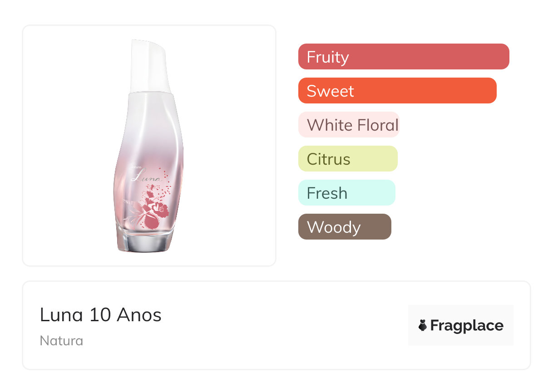Click the Fragplace wordmark text
The height and width of the screenshot is (392, 553).
tap(467, 325)
